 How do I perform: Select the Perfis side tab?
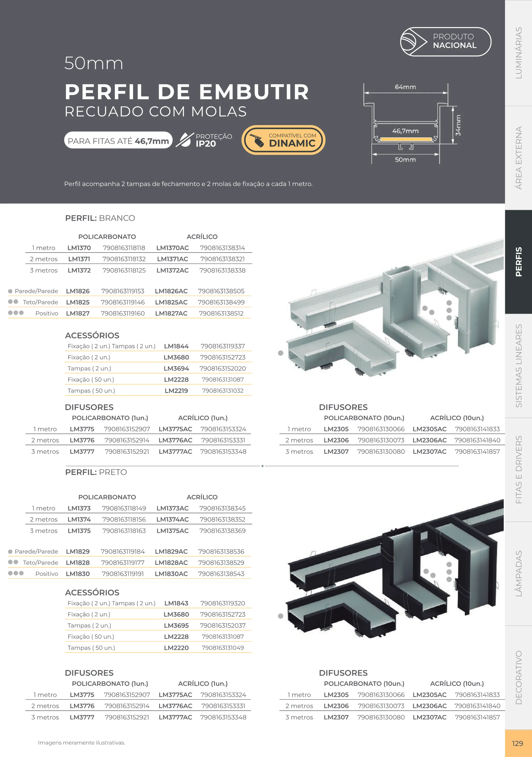(518, 262)
